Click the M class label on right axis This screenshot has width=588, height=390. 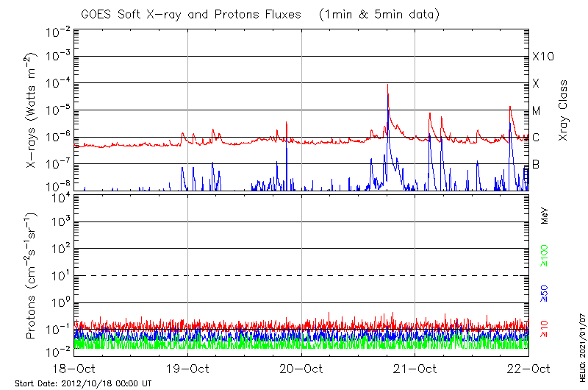click(537, 111)
